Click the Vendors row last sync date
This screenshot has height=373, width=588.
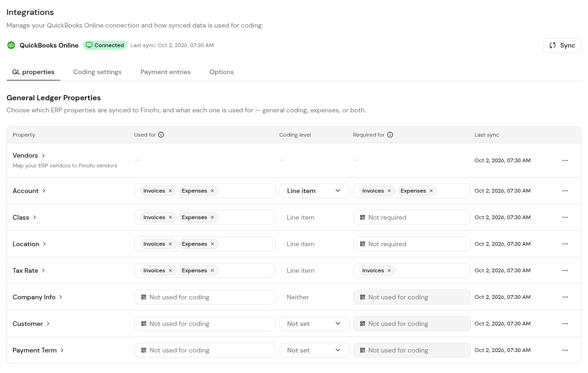pyautogui.click(x=503, y=160)
